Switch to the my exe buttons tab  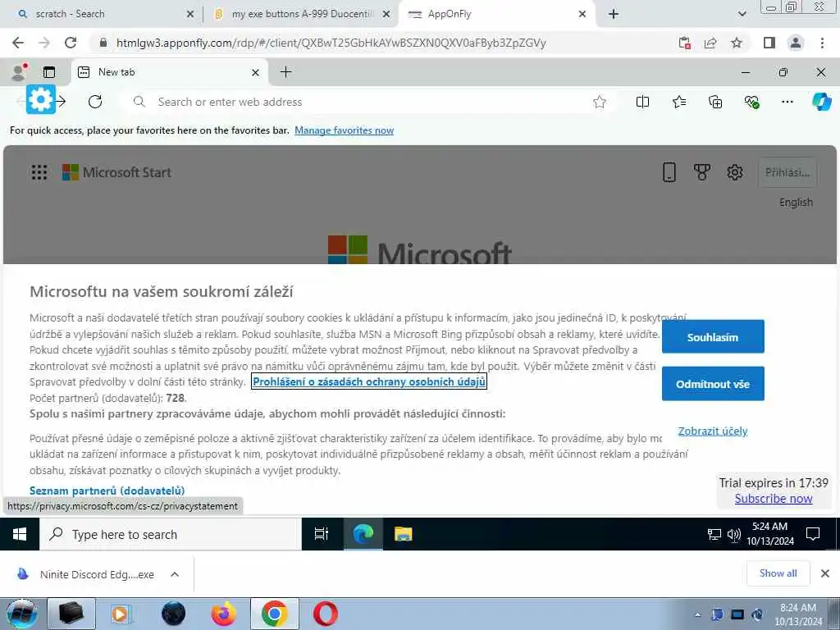pos(303,14)
